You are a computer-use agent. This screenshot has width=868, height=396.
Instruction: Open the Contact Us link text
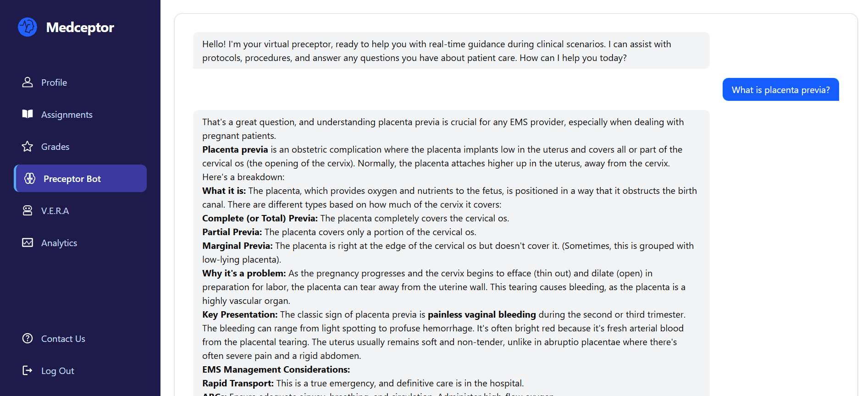click(x=63, y=339)
